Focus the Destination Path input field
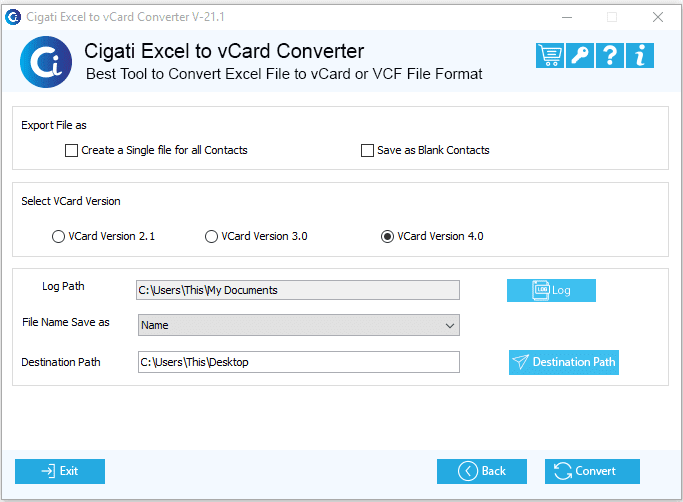Image resolution: width=683 pixels, height=502 pixels. (x=299, y=362)
